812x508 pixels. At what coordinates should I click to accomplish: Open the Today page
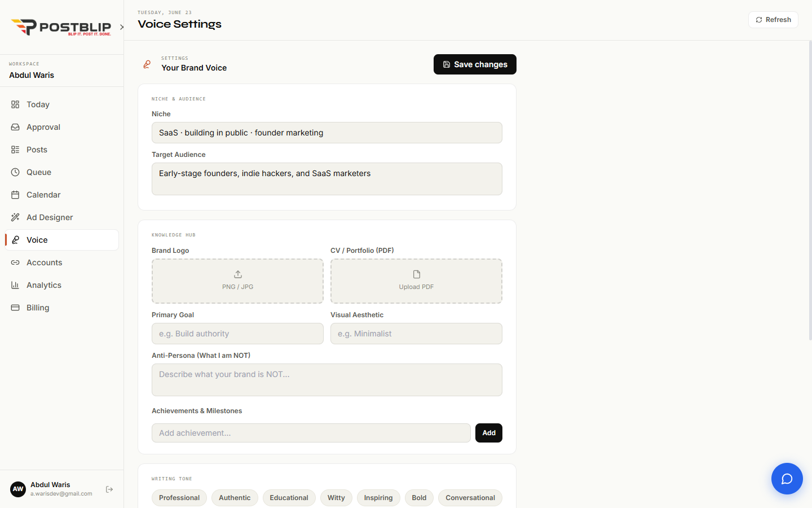tap(62, 104)
